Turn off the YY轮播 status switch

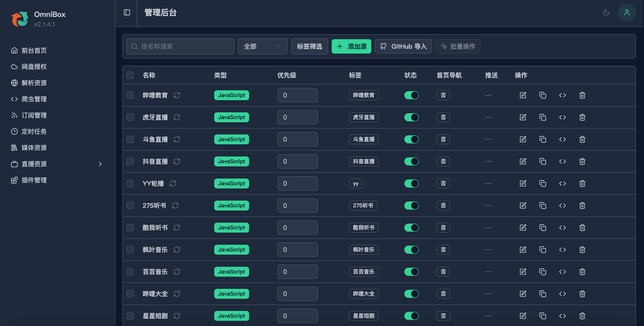click(411, 183)
